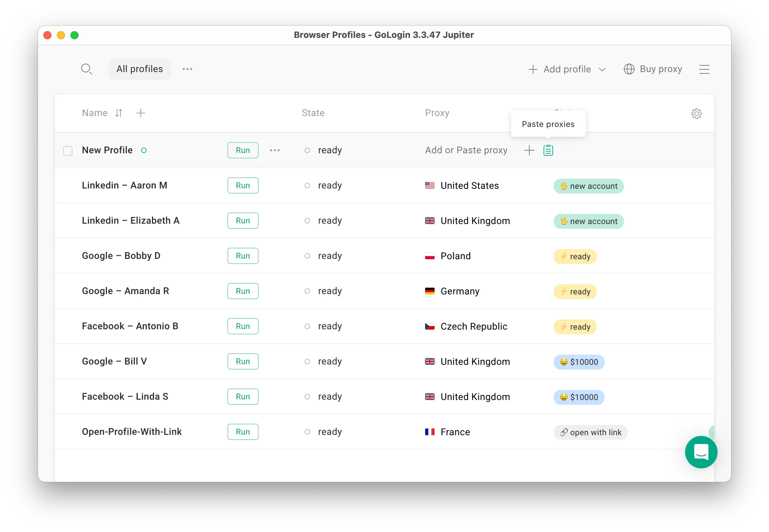This screenshot has height=532, width=769.
Task: Click $10000 tag for Google – Bill V
Action: pyautogui.click(x=579, y=362)
